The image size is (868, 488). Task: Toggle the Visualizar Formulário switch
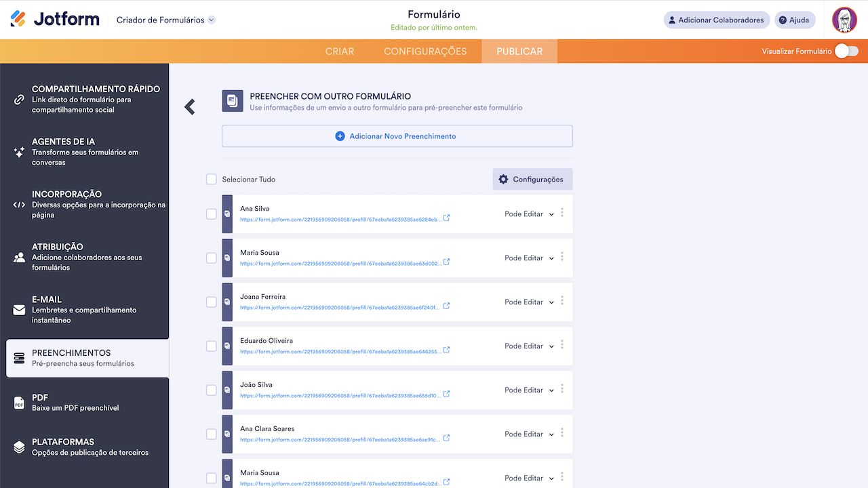point(846,51)
